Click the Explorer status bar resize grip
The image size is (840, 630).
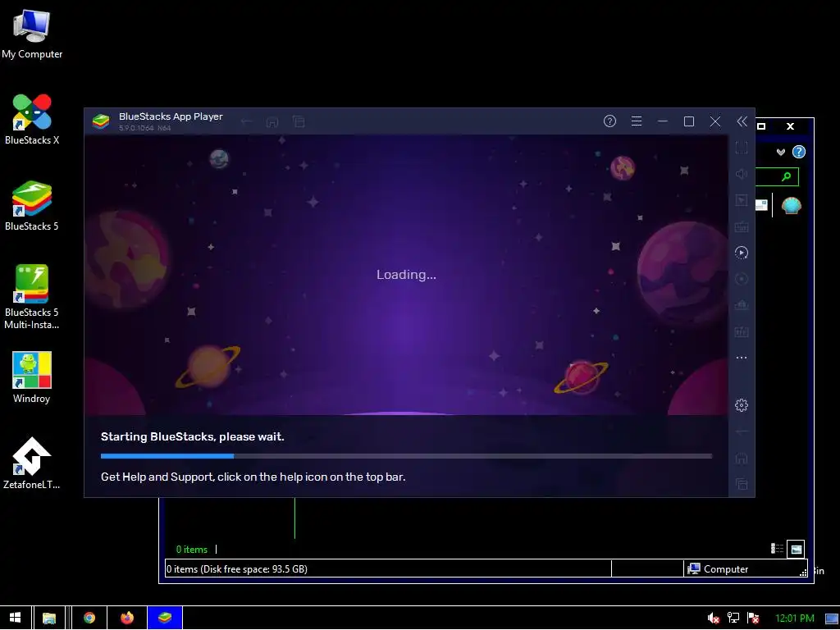pyautogui.click(x=803, y=573)
